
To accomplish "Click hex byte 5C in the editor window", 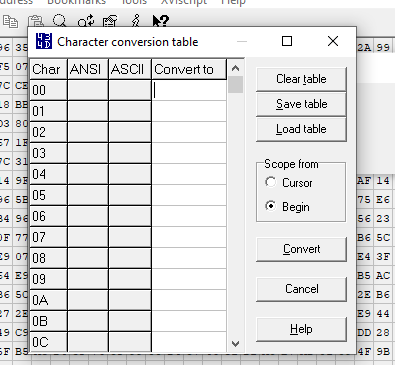I will click(383, 238).
